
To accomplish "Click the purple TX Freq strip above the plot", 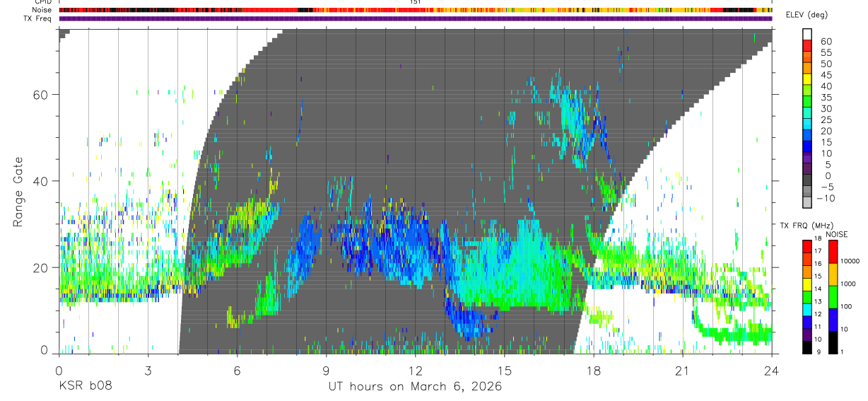I will 416,18.
